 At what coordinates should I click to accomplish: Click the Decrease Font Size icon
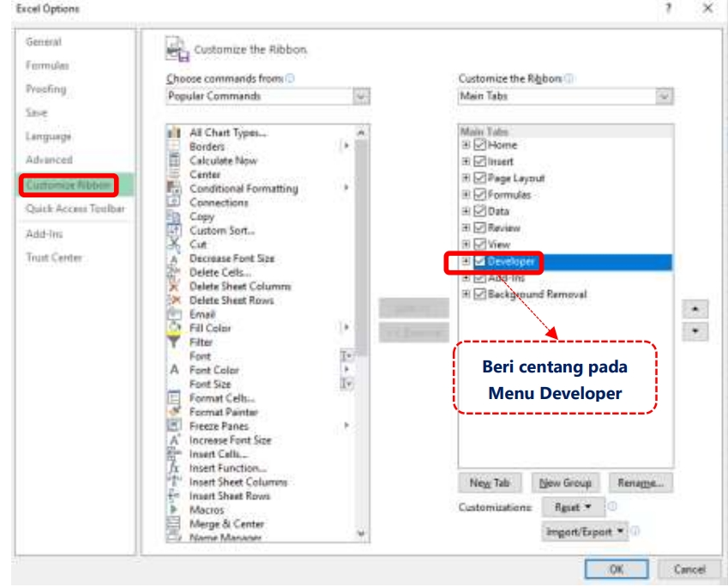[x=174, y=258]
